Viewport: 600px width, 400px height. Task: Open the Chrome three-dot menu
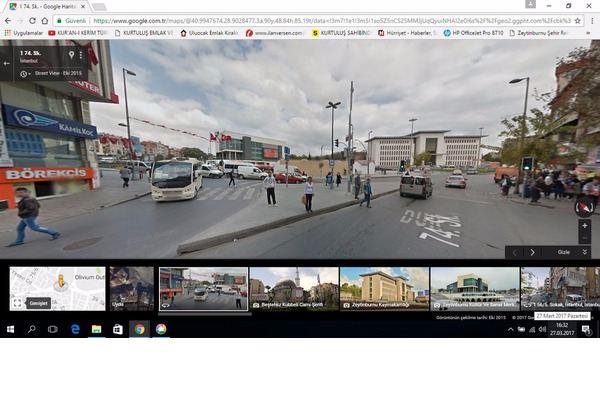[x=592, y=21]
